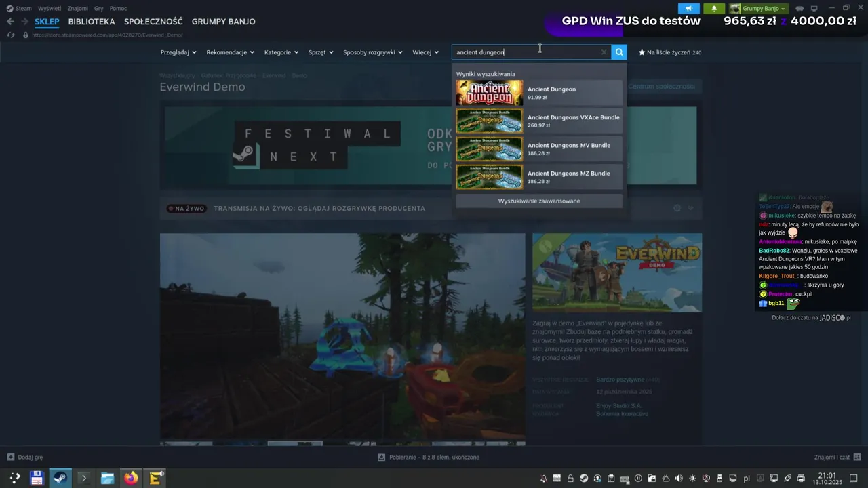Click the store page URL text
Viewport: 868px width, 488px height.
coord(107,35)
